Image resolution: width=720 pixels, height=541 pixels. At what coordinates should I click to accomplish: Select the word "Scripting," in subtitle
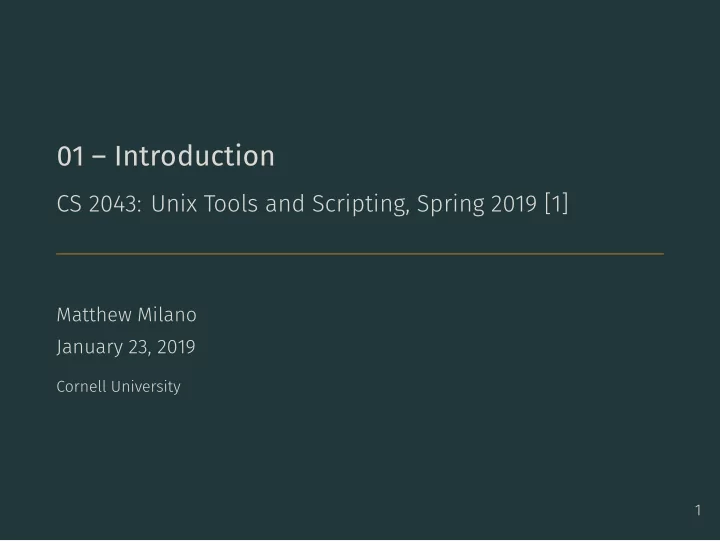361,205
